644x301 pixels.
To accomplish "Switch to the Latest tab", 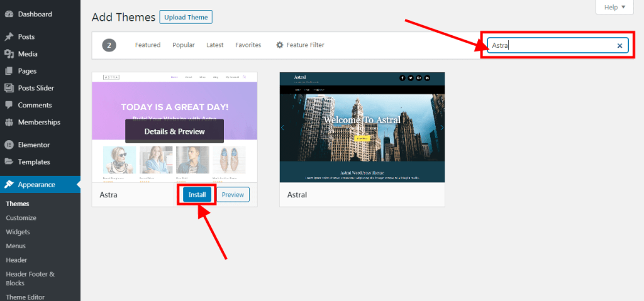I will (x=215, y=45).
